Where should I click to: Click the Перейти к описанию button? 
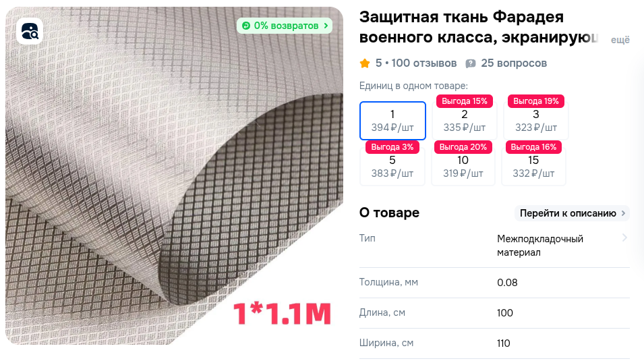[572, 213]
